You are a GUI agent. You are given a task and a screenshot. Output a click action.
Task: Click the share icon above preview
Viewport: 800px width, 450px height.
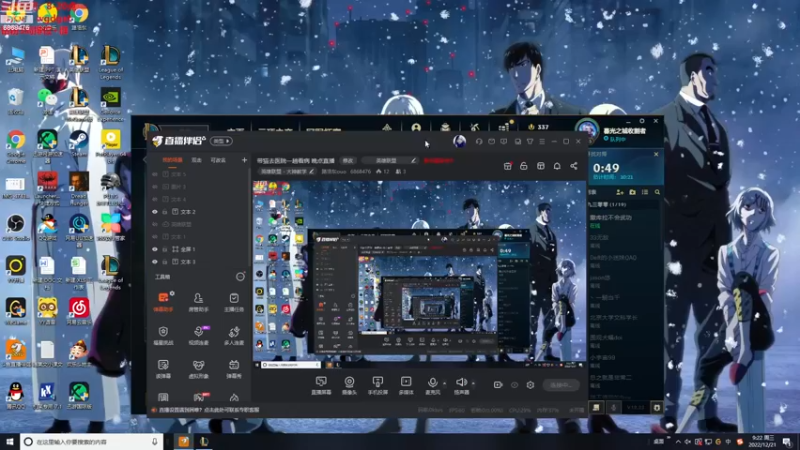(x=573, y=166)
